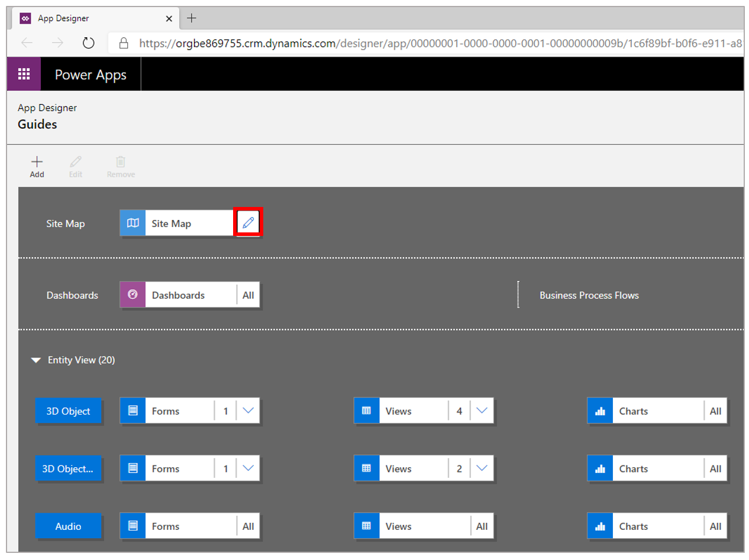
Task: Click Charts icon in 3D Object row
Action: coord(600,410)
